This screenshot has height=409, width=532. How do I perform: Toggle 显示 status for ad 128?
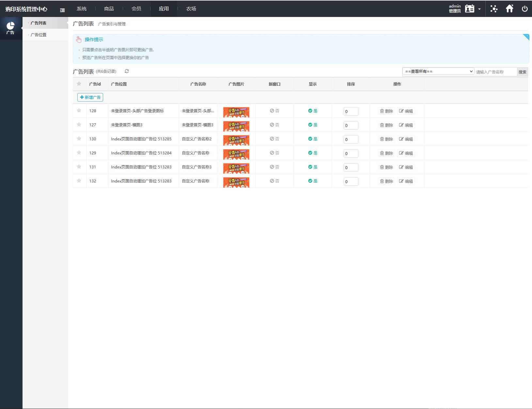point(313,111)
